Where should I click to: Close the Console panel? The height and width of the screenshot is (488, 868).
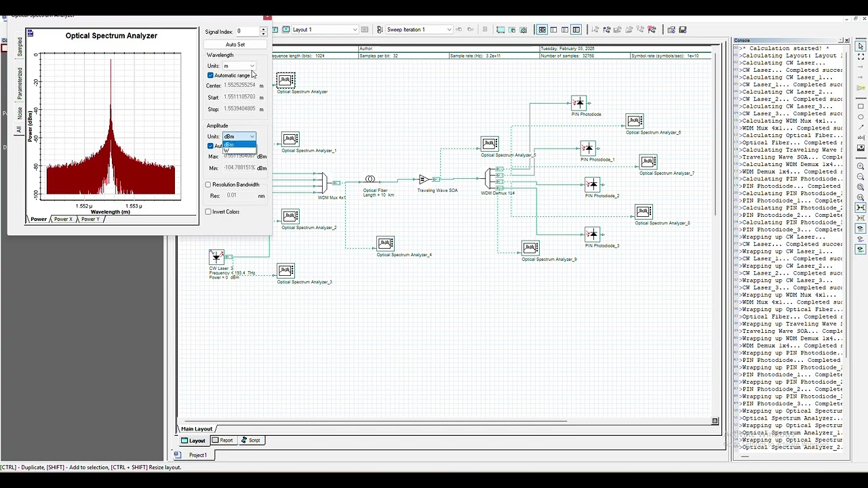point(847,40)
